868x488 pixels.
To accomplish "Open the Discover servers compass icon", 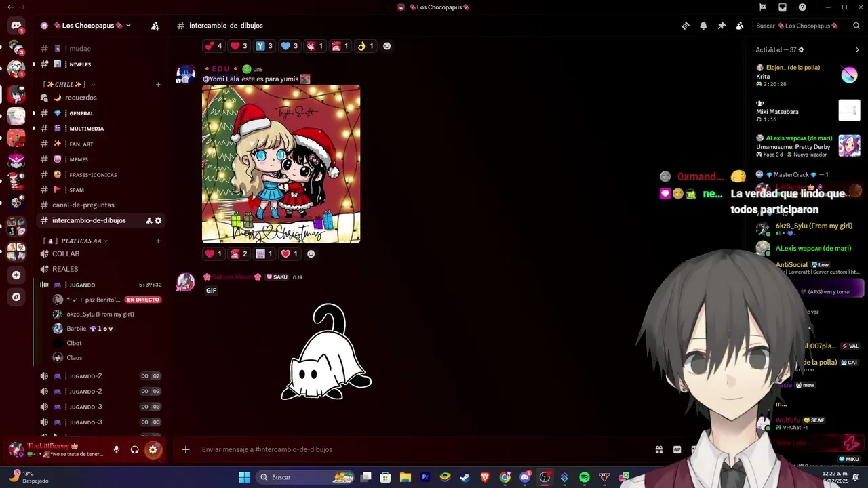I will pos(16,297).
